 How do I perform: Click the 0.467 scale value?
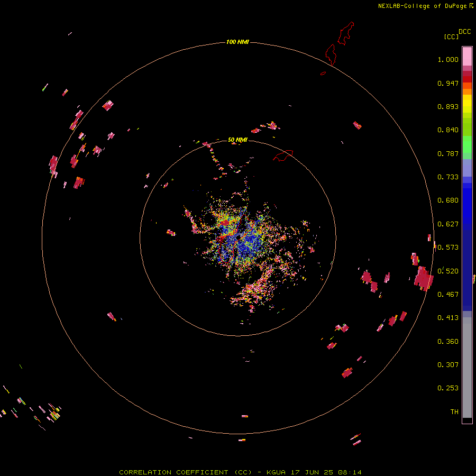448,295
